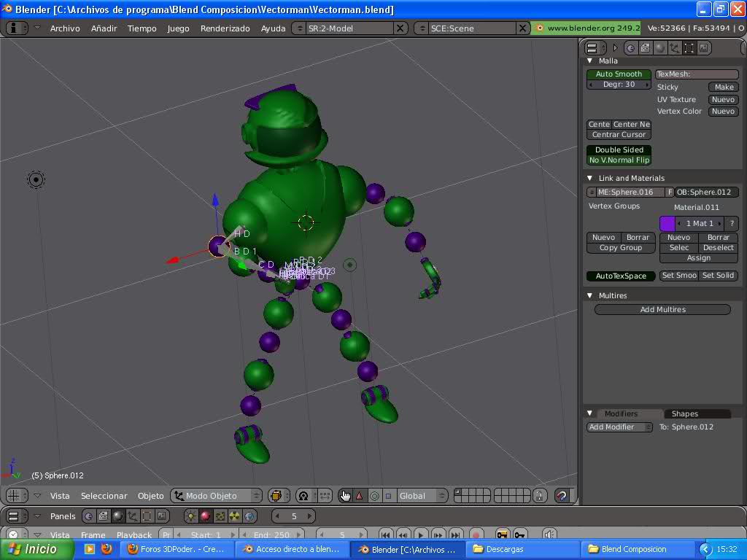747x560 pixels.
Task: Open the Lamp buttons sub-context
Action: [x=190, y=516]
